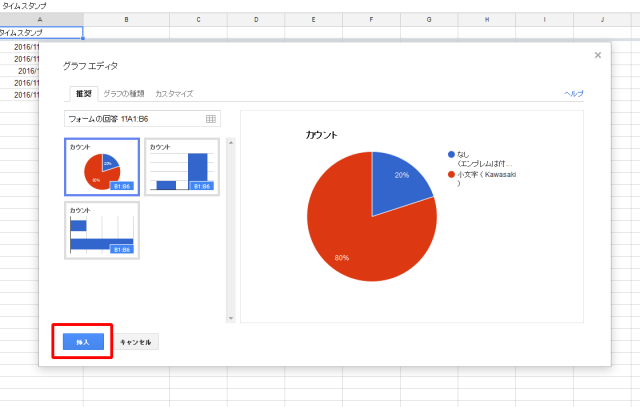Click the data range input field
Viewport: 640px width, 407px height.
coord(142,119)
